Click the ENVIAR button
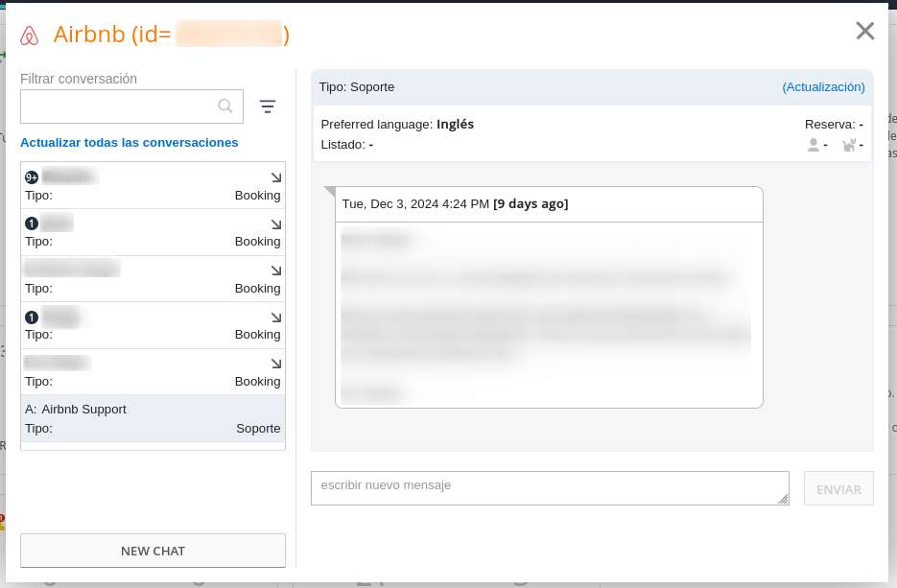Viewport: 897px width, 588px height. click(838, 488)
